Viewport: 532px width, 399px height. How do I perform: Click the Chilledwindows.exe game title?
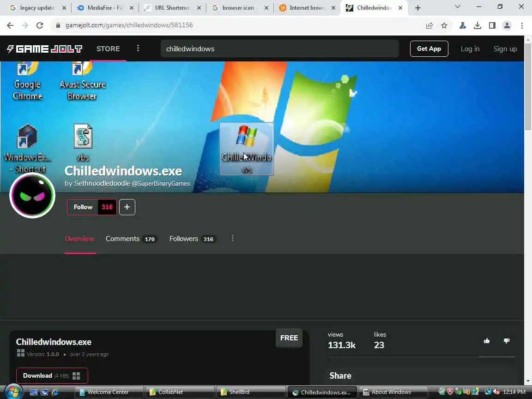click(x=123, y=171)
